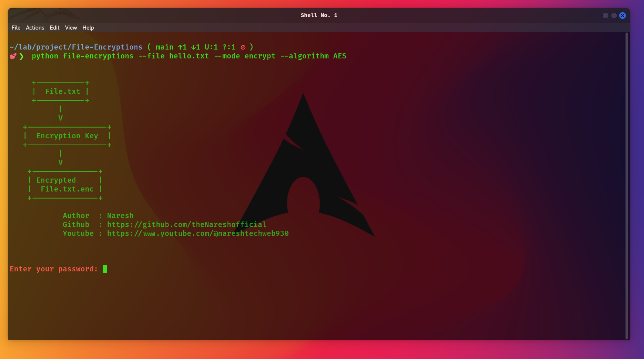The height and width of the screenshot is (359, 644).
Task: Click 'Github' label text
Action: click(x=76, y=224)
